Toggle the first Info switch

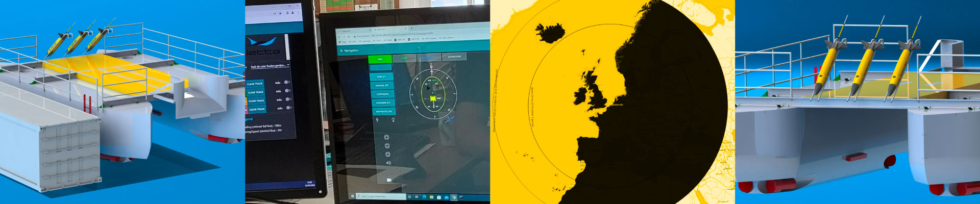pyautogui.click(x=287, y=82)
